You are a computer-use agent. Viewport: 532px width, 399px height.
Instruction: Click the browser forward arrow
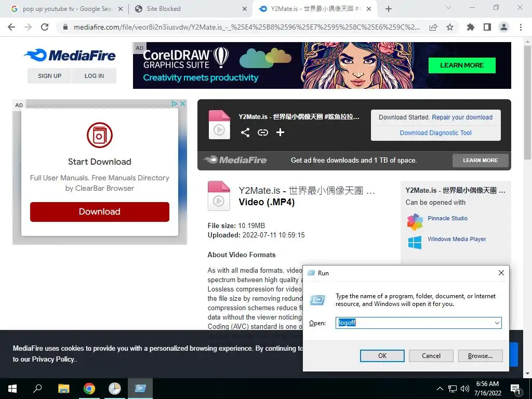pyautogui.click(x=28, y=27)
